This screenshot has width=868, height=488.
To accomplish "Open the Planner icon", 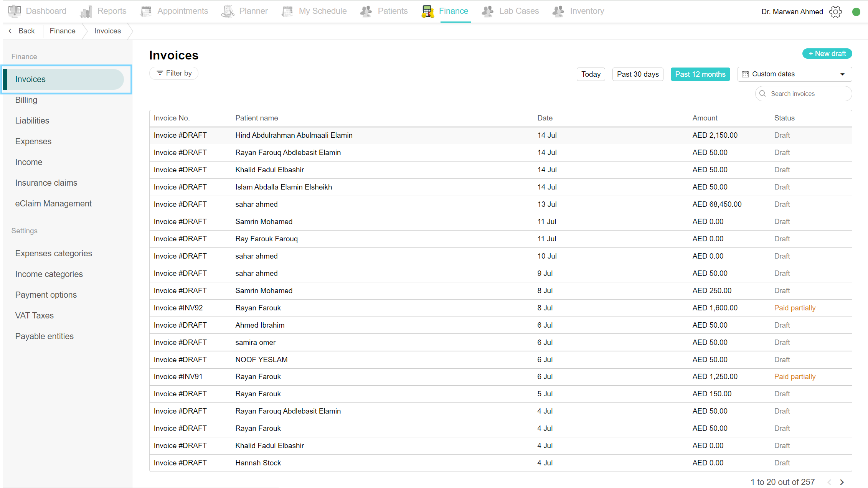I will (228, 11).
